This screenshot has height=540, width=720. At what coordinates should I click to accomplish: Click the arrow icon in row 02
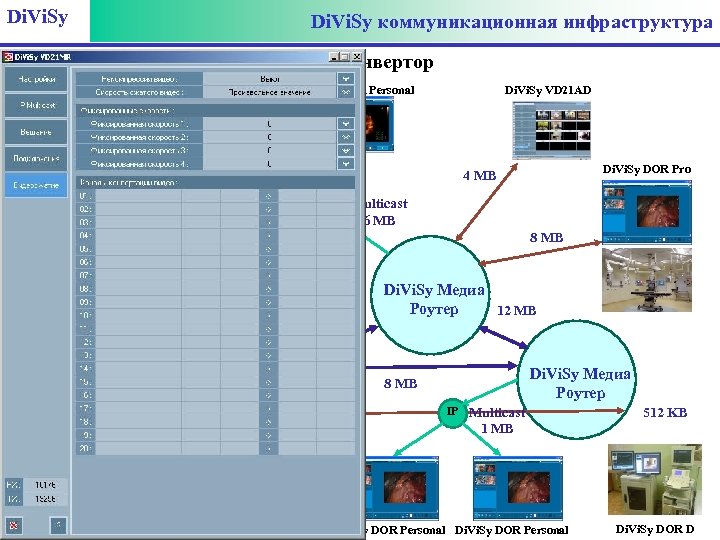tap(269, 209)
